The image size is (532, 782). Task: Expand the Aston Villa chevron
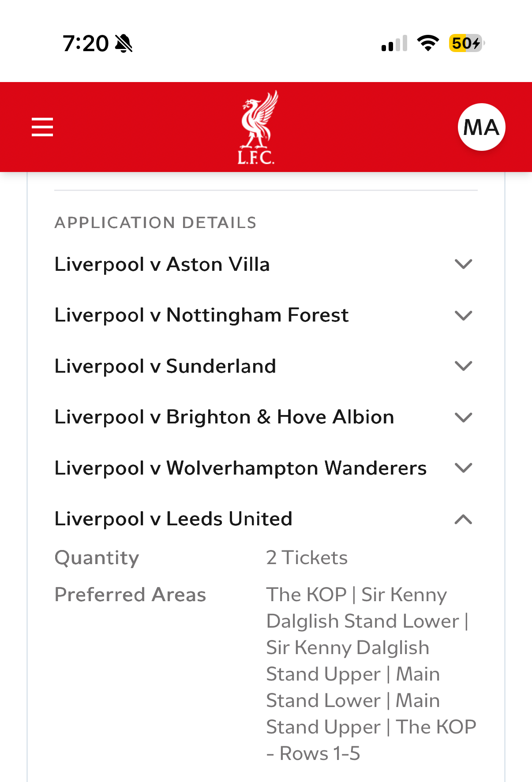click(x=463, y=264)
